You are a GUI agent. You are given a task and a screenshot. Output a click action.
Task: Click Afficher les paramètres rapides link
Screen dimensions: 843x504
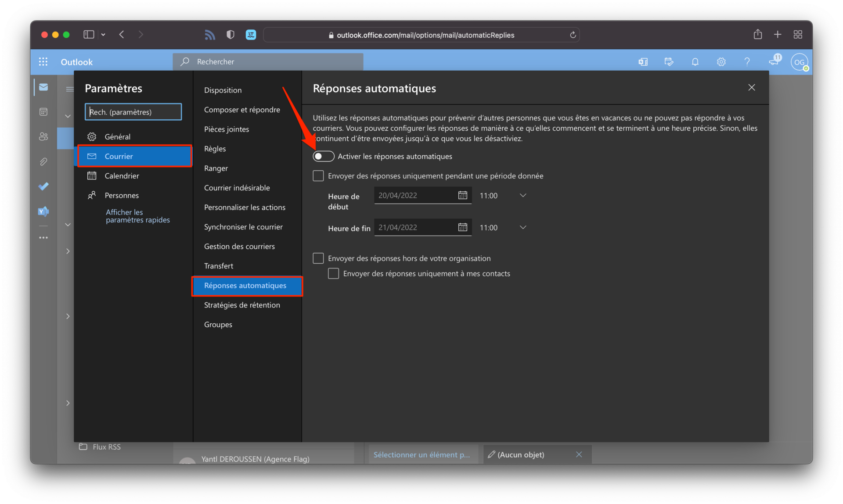137,216
